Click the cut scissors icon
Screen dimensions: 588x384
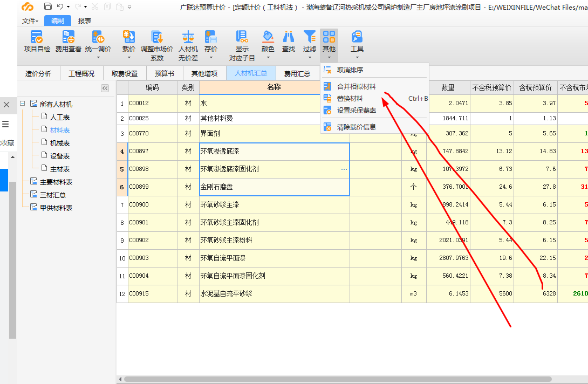tap(95, 6)
